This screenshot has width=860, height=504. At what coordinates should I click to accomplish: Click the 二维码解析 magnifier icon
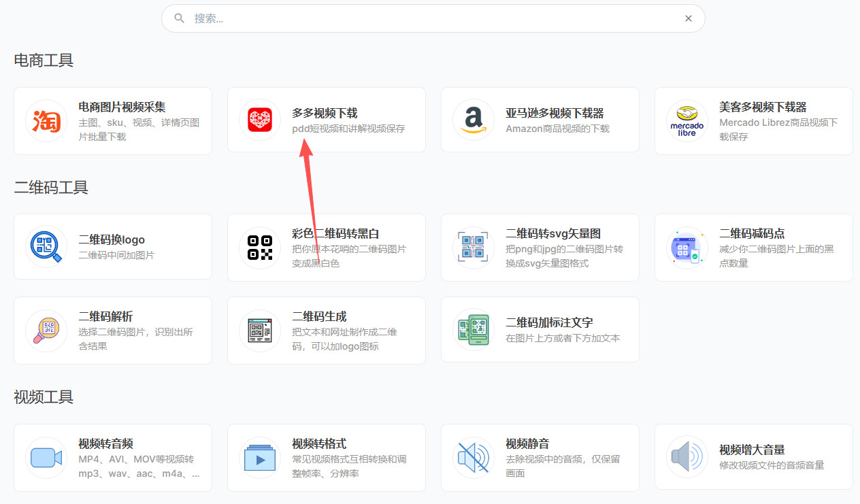(x=46, y=331)
